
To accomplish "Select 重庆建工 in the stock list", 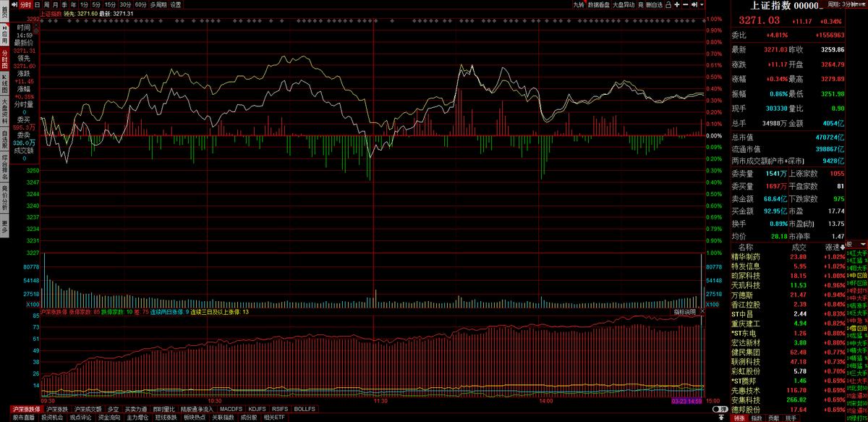I will point(745,323).
